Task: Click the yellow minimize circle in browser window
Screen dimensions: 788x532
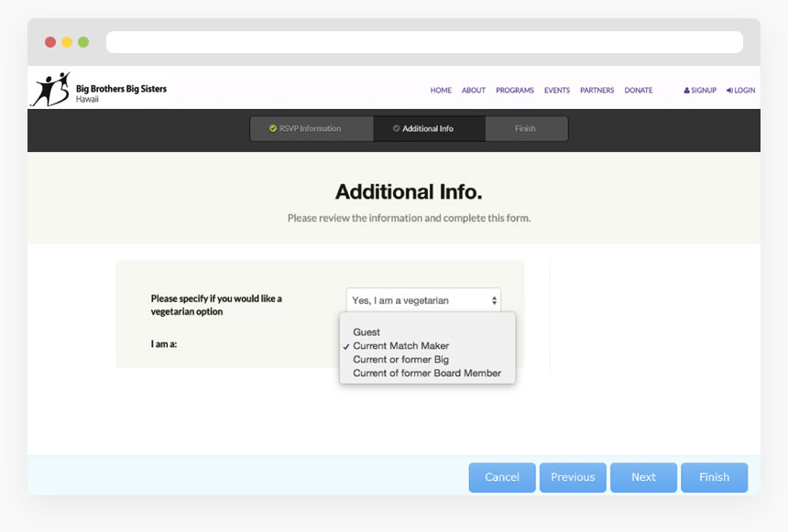Action: click(66, 41)
